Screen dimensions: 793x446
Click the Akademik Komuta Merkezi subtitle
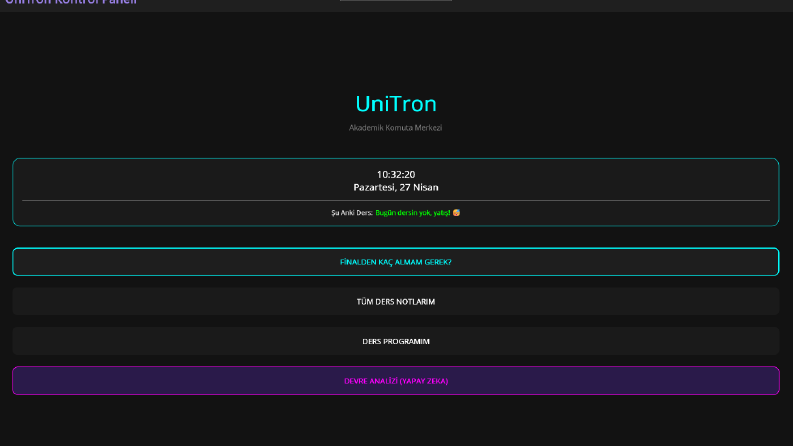coord(395,128)
